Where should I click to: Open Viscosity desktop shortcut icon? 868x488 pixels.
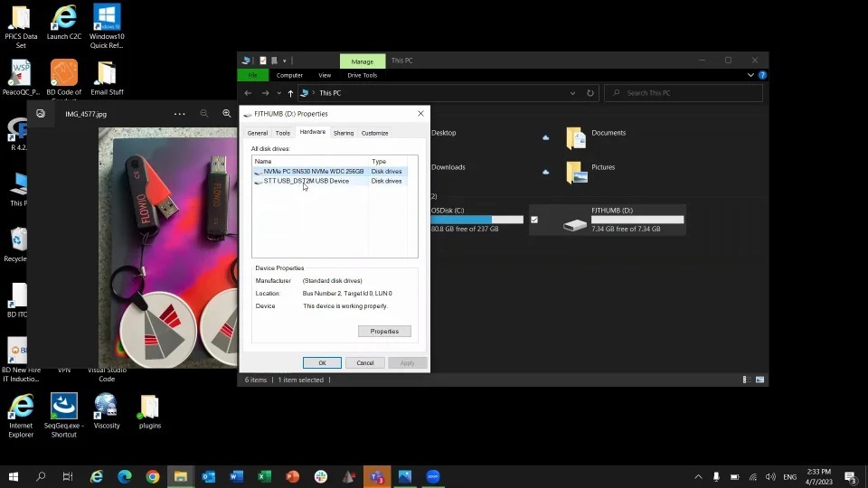[106, 407]
